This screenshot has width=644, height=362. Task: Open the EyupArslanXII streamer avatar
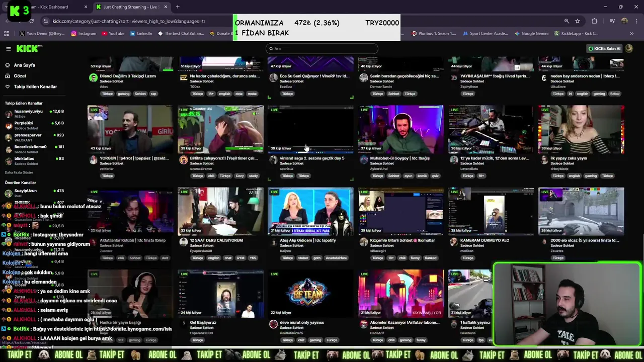click(x=184, y=242)
